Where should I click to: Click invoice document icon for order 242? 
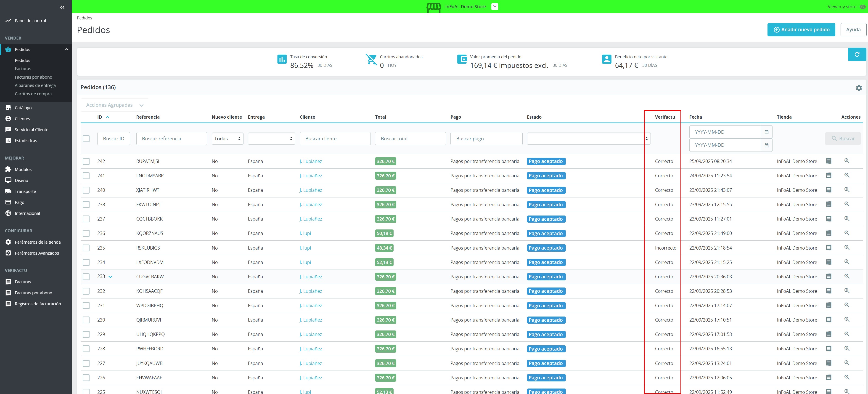coord(828,161)
